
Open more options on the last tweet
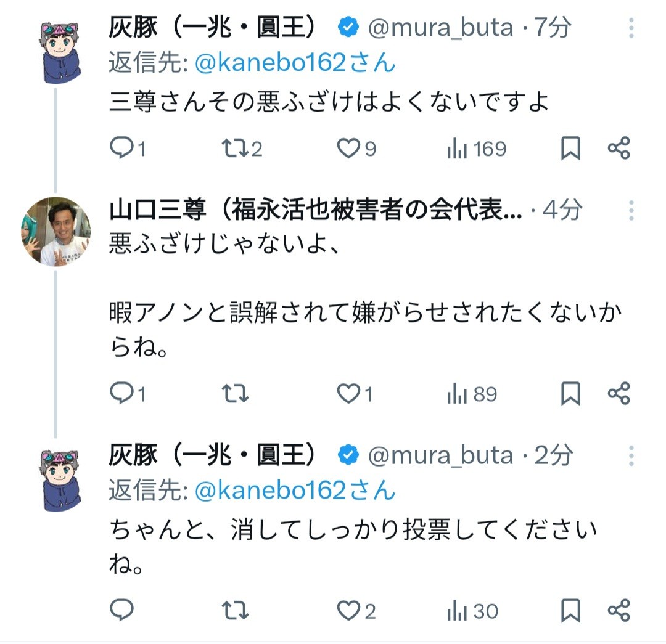[x=631, y=456]
